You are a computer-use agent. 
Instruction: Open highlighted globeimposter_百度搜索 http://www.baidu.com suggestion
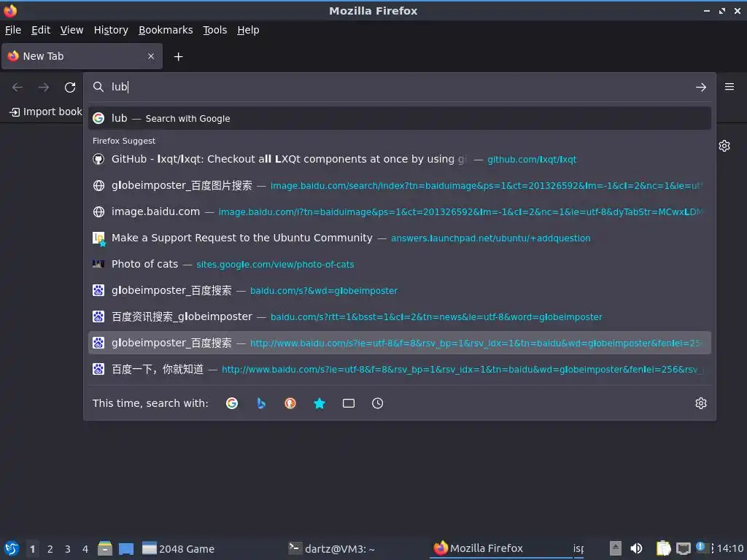[x=399, y=343]
